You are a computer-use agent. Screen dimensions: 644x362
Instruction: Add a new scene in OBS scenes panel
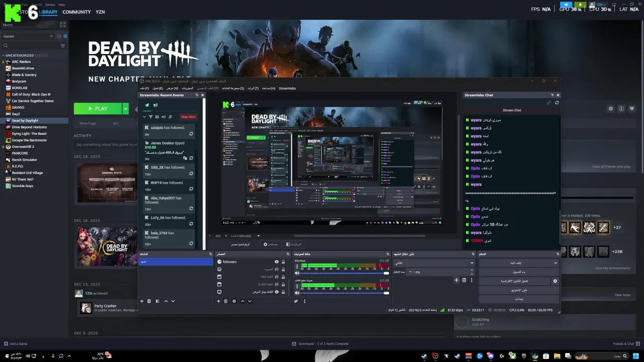(x=142, y=301)
